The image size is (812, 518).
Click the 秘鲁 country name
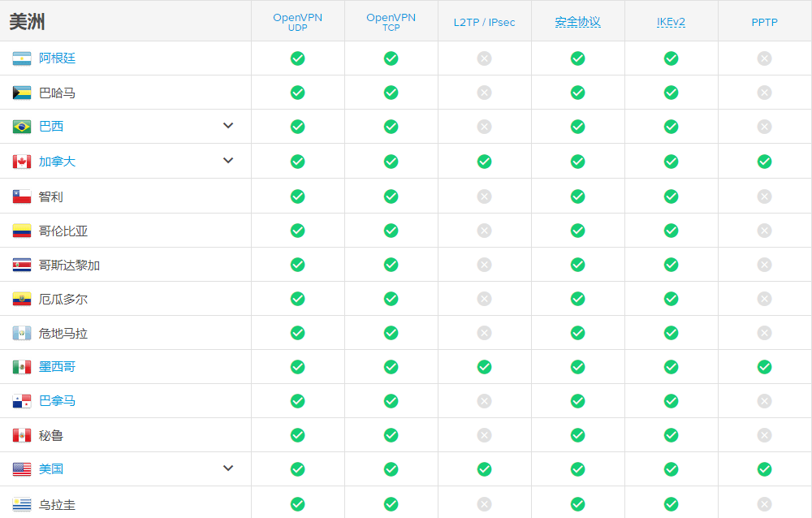pos(50,436)
